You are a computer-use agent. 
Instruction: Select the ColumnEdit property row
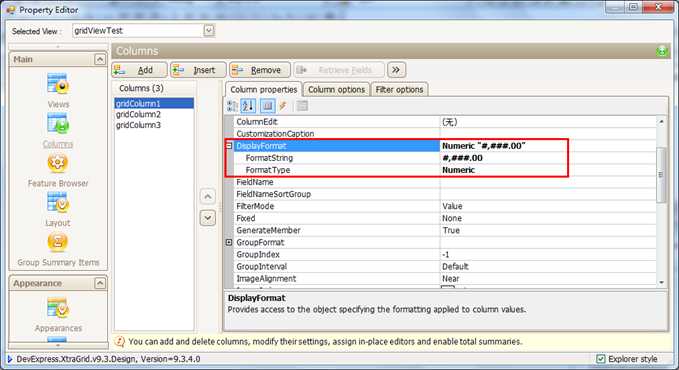pos(445,122)
